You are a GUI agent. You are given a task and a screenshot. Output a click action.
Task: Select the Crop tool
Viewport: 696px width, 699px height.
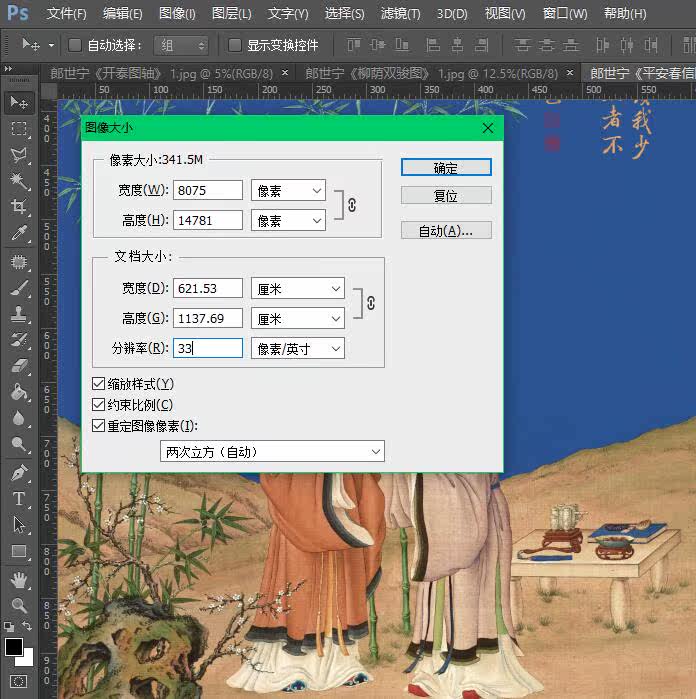tap(19, 206)
